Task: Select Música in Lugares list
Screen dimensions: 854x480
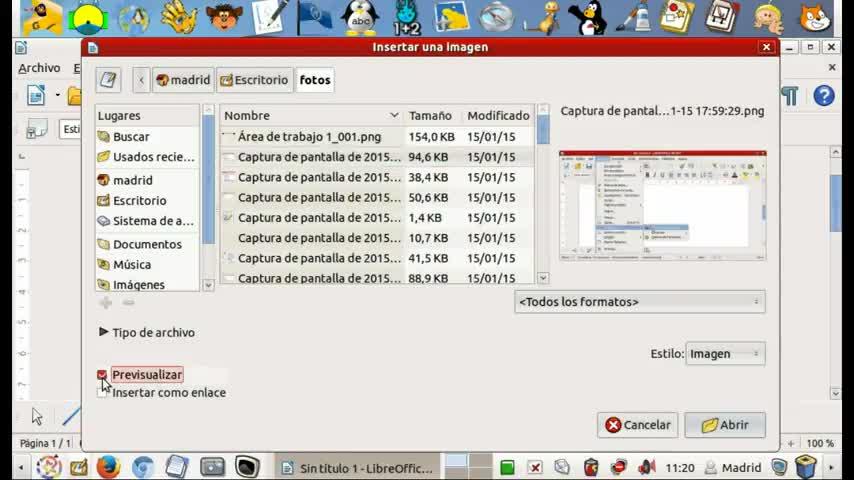Action: 147,265
